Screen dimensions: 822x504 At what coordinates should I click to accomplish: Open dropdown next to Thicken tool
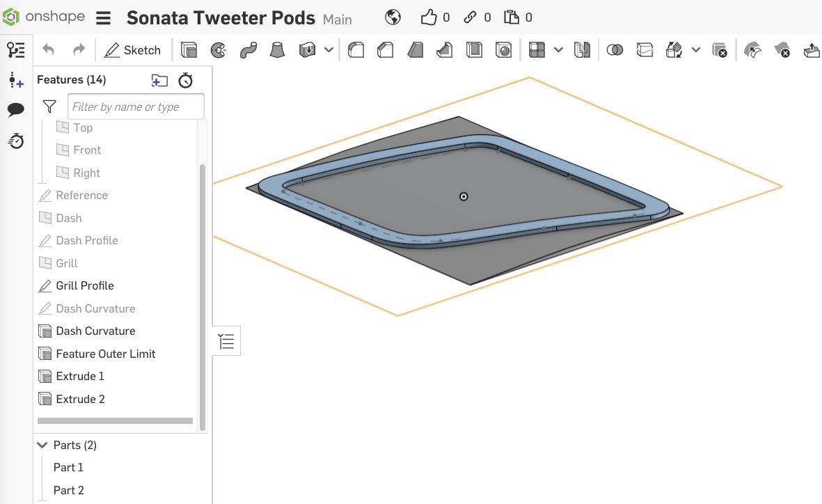point(329,50)
